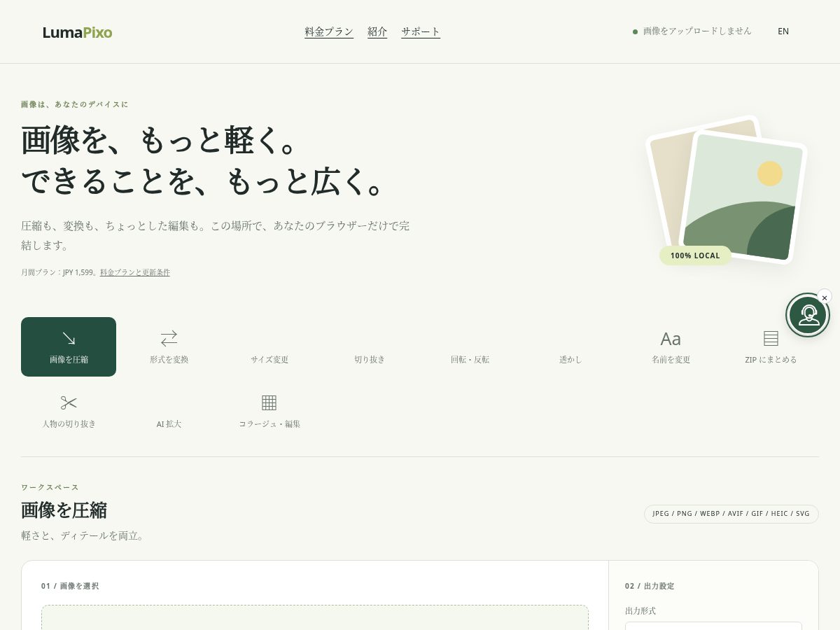Switch language to EN
This screenshot has height=630, width=840.
783,31
